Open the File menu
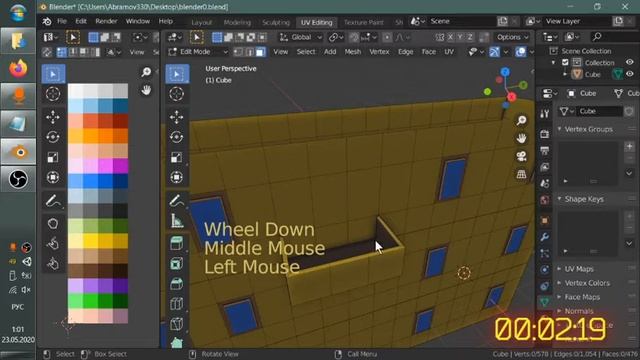Viewport: 640px width, 360px height. [x=62, y=21]
